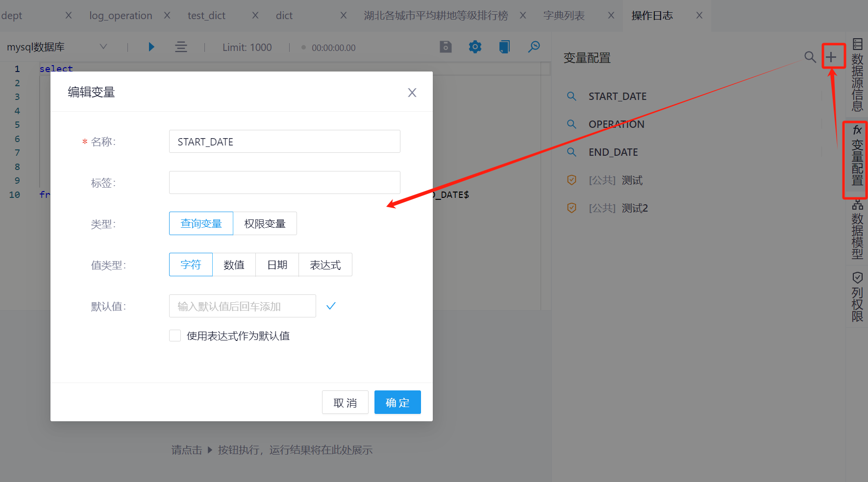Select the 操作日志 tab
Viewport: 868px width, 482px height.
[x=652, y=16]
